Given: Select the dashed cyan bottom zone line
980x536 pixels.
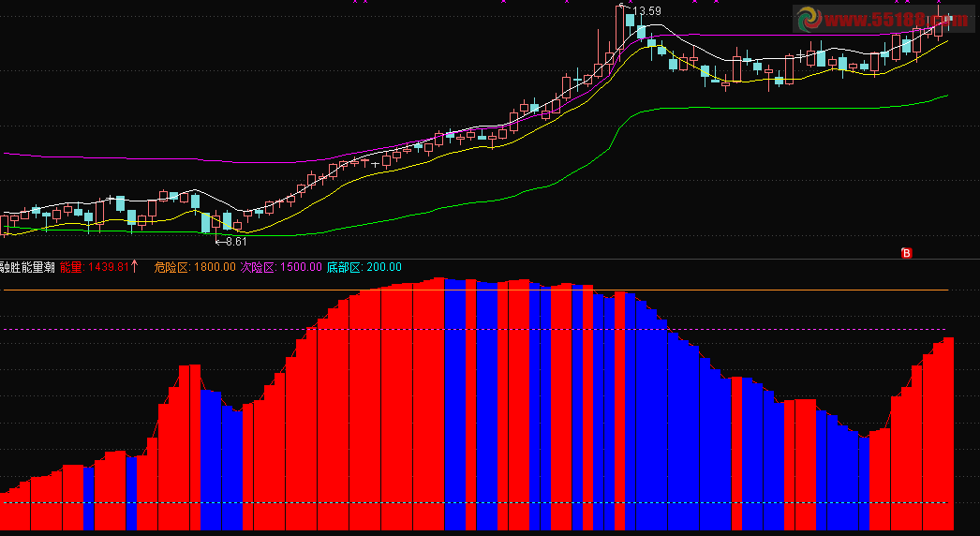Looking at the screenshot, I should (475, 503).
